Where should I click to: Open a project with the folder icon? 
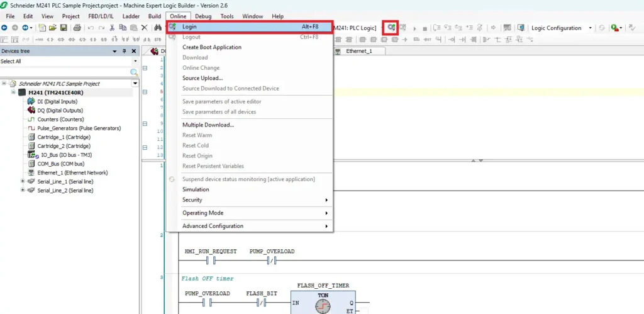coord(53,28)
